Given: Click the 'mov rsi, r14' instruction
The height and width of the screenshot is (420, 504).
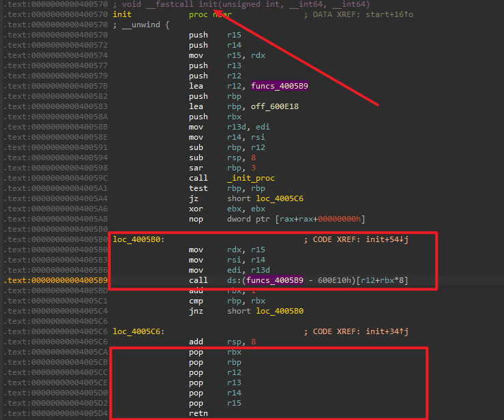Looking at the screenshot, I should [227, 260].
